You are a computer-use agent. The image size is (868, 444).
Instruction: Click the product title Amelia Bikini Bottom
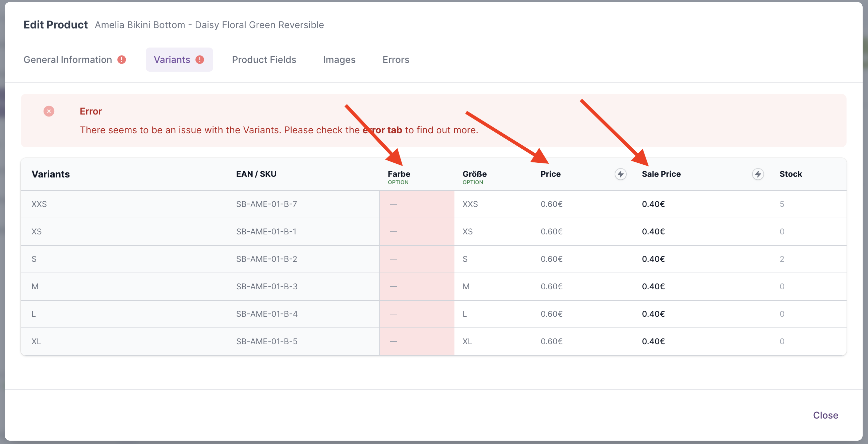pyautogui.click(x=209, y=25)
